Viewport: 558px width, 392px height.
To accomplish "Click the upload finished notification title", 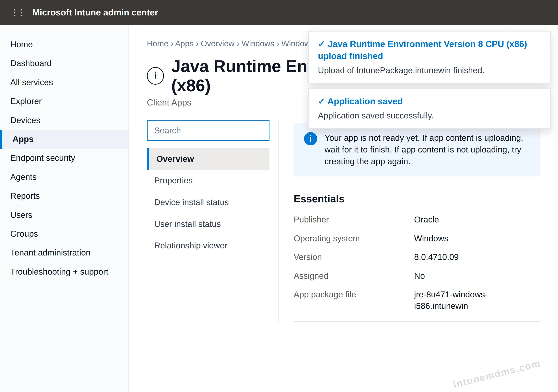I will pyautogui.click(x=422, y=50).
